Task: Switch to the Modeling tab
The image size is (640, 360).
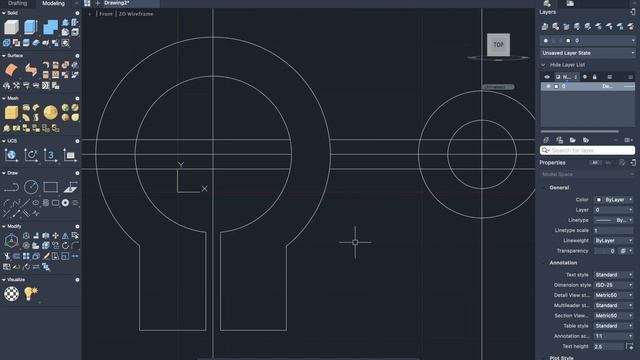Action: point(53,3)
